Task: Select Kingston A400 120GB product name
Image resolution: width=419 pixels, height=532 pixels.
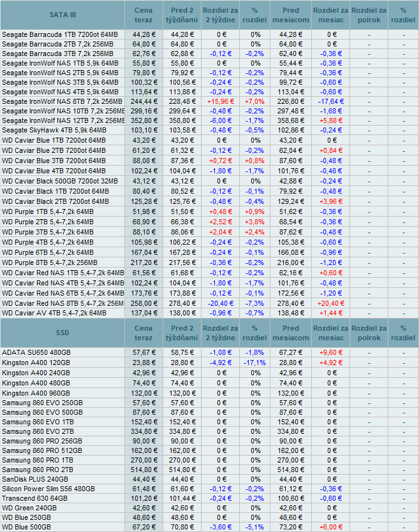Action: point(36,363)
